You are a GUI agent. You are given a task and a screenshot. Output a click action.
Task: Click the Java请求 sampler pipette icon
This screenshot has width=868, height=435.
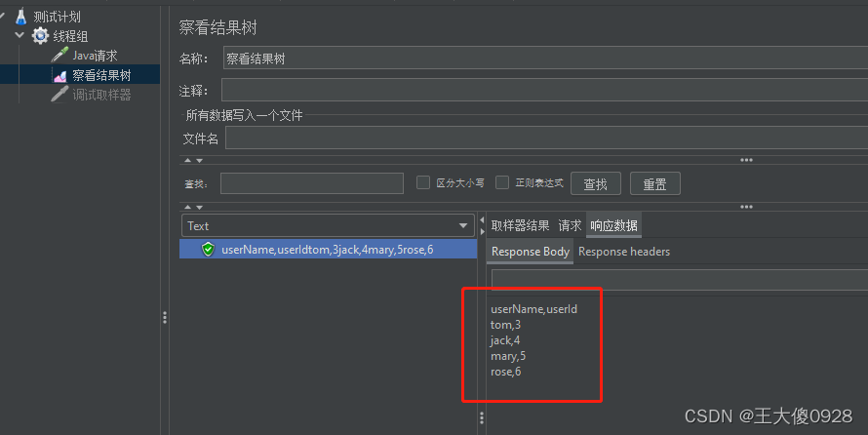point(59,55)
